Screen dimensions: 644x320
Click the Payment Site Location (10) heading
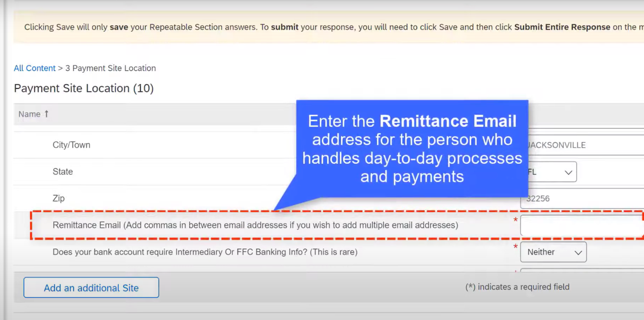(84, 88)
